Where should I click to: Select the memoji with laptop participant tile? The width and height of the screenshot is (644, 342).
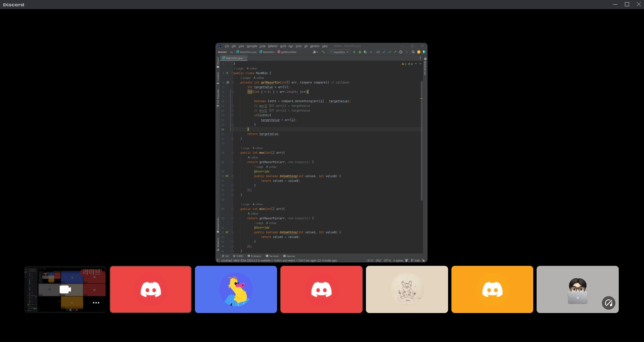pos(577,289)
